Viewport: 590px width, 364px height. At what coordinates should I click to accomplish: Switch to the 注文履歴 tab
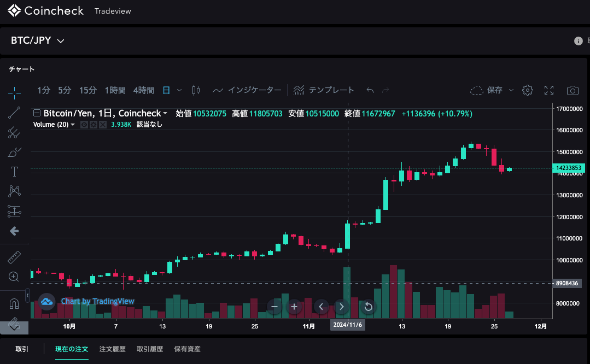pos(113,349)
